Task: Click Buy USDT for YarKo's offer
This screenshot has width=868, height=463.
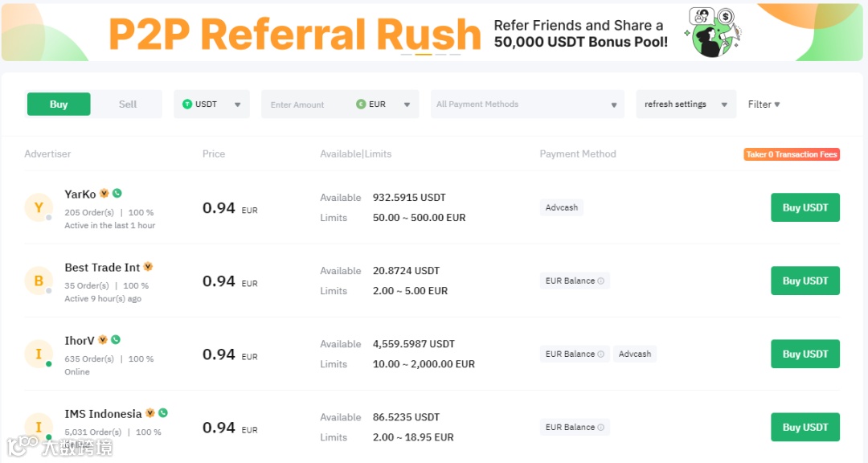Action: coord(805,207)
